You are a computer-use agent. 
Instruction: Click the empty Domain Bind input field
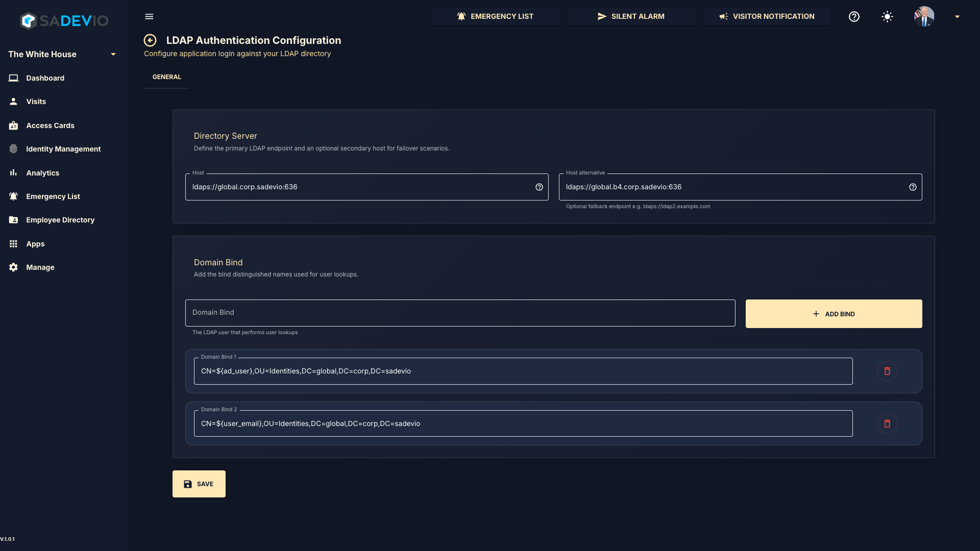(460, 313)
